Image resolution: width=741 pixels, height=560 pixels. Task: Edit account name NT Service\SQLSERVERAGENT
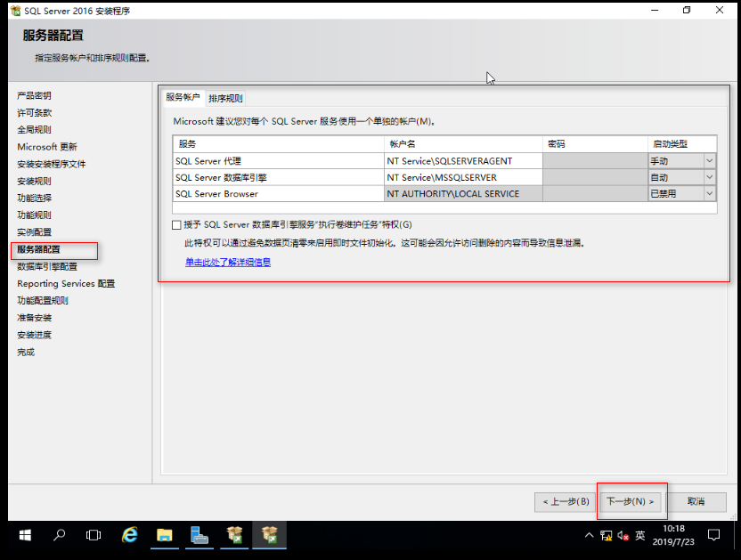point(463,161)
